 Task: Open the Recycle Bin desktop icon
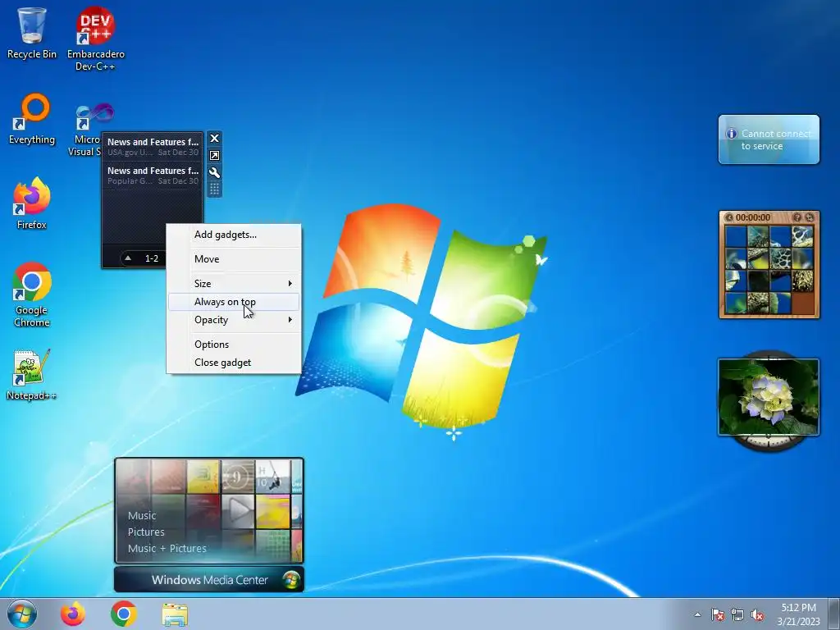pos(32,33)
